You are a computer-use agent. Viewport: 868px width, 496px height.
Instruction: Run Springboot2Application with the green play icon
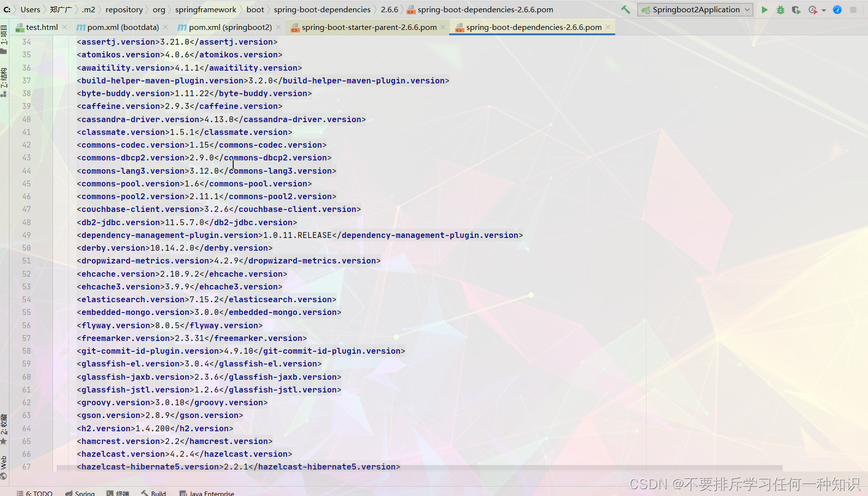click(764, 9)
